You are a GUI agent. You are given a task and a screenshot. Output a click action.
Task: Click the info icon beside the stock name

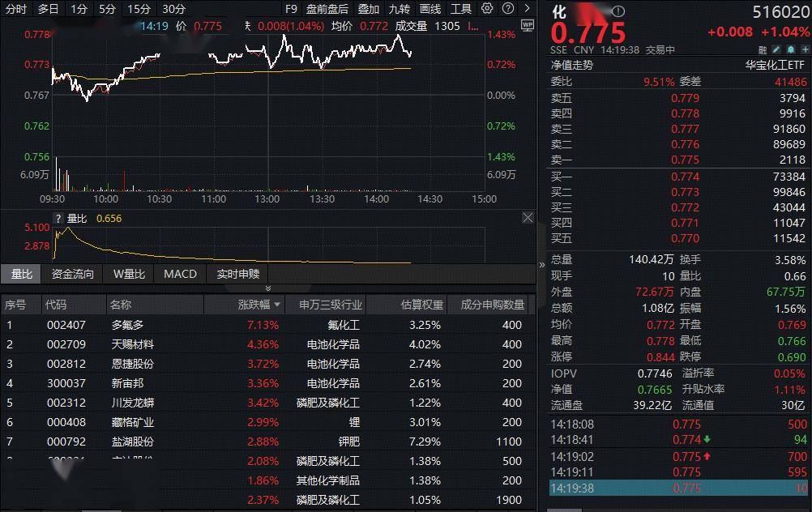pos(618,12)
